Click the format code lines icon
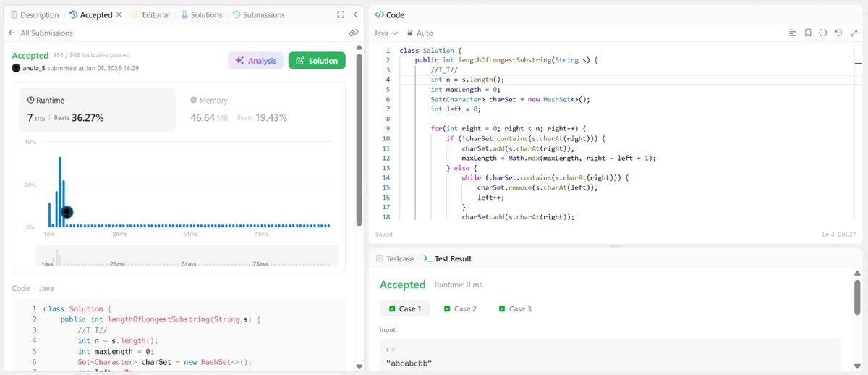This screenshot has width=868, height=375. click(792, 33)
